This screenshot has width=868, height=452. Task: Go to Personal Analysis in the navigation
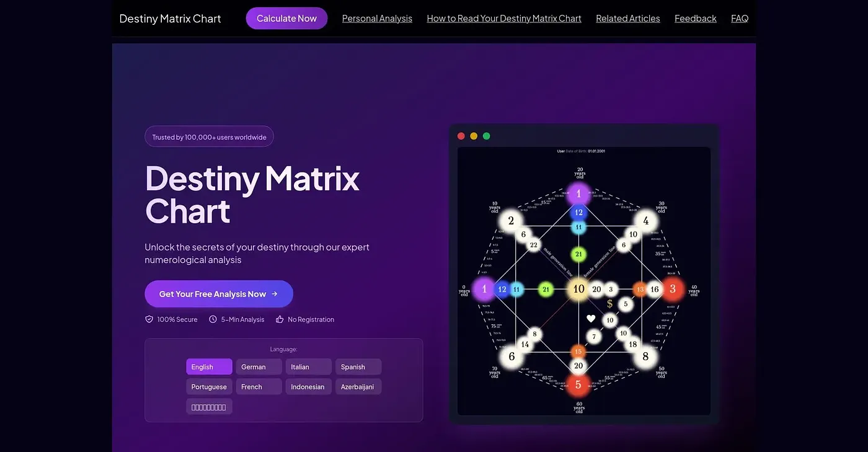[377, 19]
